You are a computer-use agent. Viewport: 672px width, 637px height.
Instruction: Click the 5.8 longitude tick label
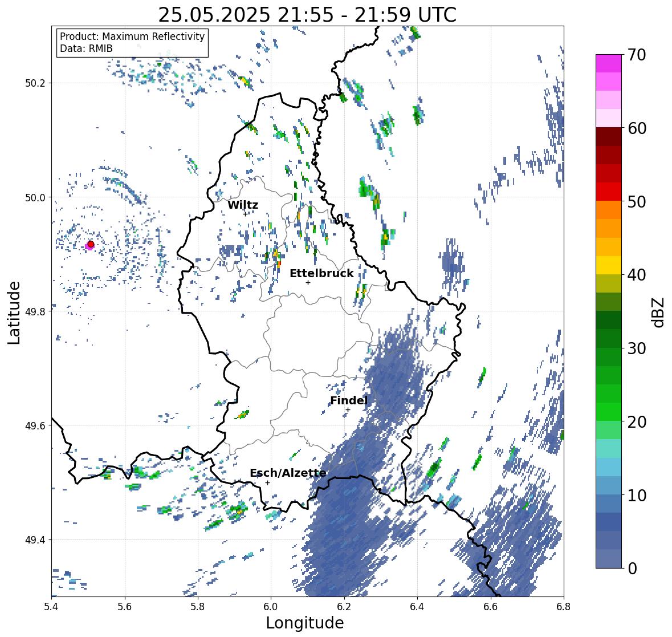(x=198, y=606)
